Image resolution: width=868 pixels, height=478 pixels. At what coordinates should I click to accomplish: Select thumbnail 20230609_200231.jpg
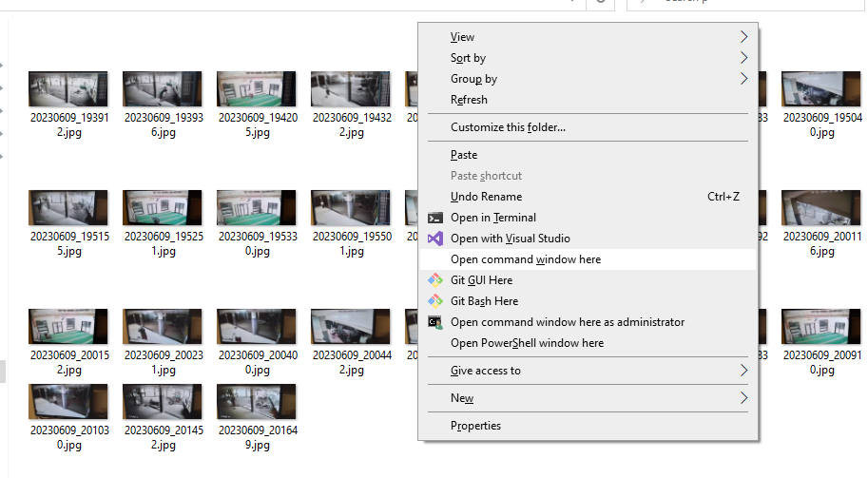pyautogui.click(x=163, y=326)
